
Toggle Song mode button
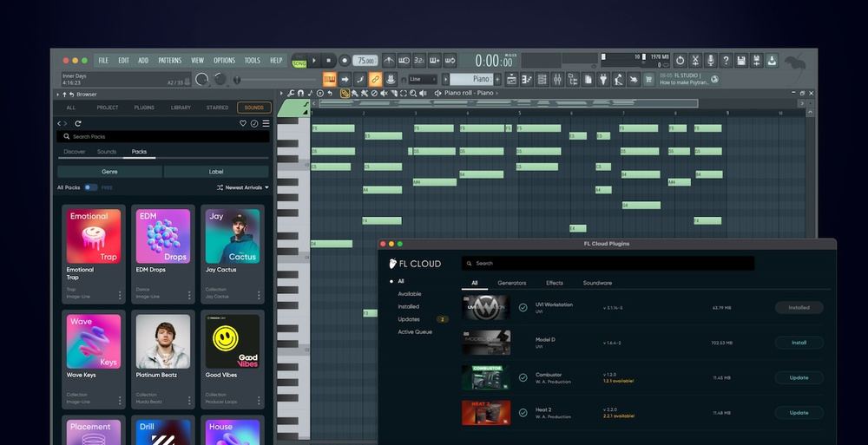(x=299, y=61)
